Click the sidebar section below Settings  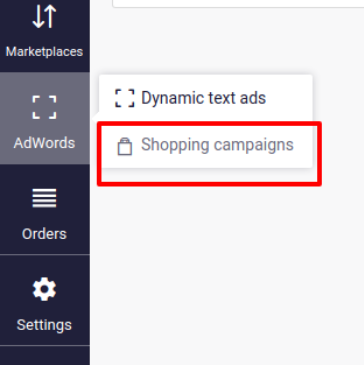click(45, 355)
